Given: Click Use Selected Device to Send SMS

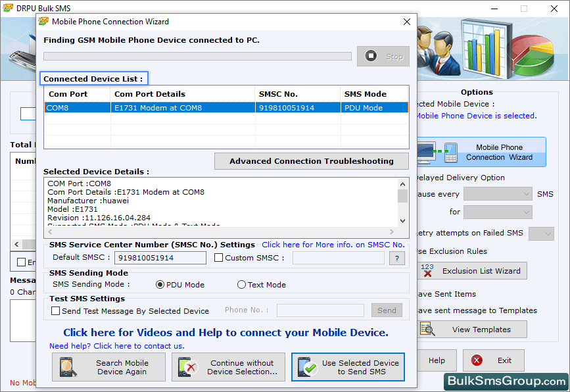Looking at the screenshot, I should click(x=348, y=367).
